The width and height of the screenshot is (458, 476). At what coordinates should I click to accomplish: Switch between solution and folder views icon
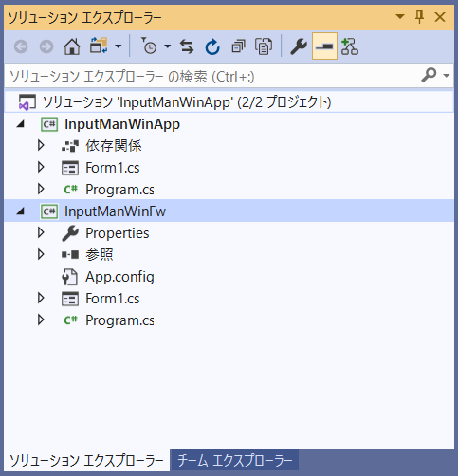pos(99,46)
